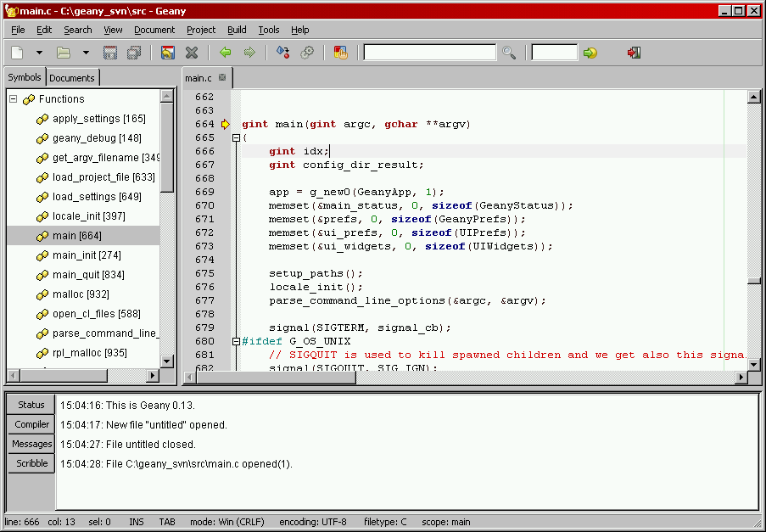This screenshot has width=766, height=532.
Task: Focus the go-to-line number field
Action: tap(554, 53)
